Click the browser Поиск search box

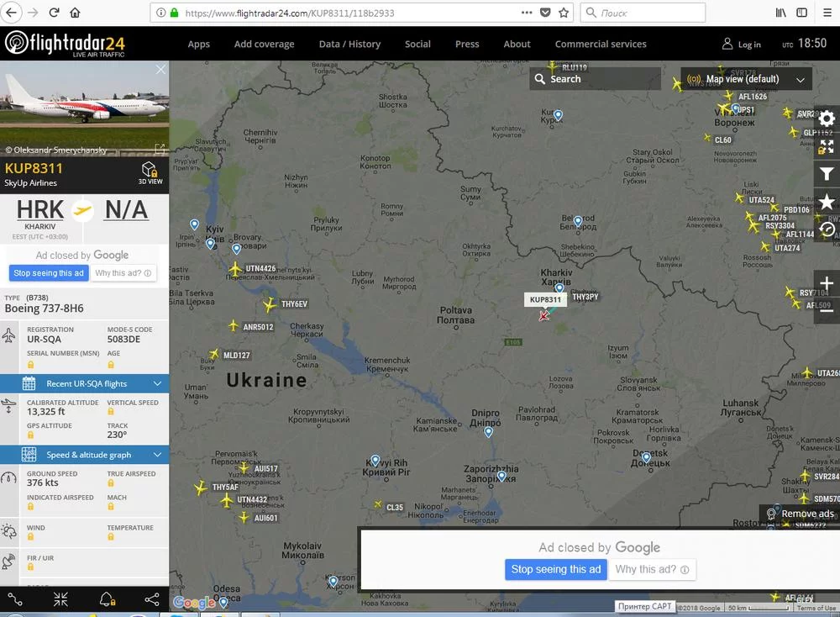(x=643, y=13)
